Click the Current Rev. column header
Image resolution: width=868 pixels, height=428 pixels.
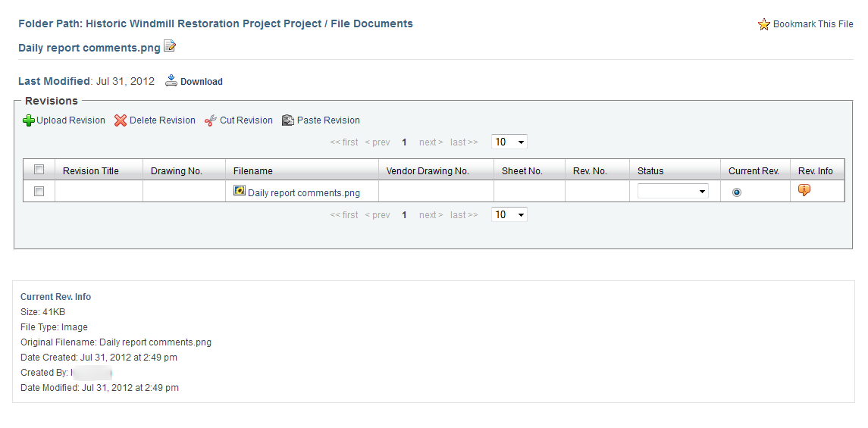click(754, 171)
